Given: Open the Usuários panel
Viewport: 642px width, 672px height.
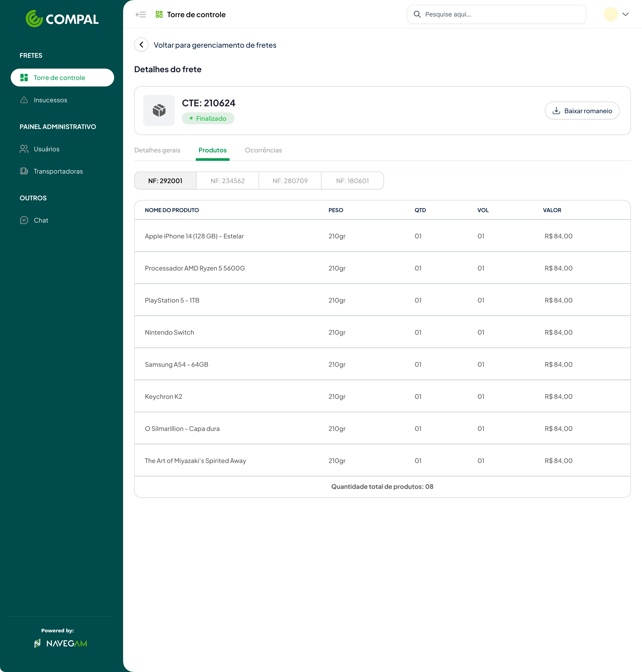Looking at the screenshot, I should (x=47, y=149).
